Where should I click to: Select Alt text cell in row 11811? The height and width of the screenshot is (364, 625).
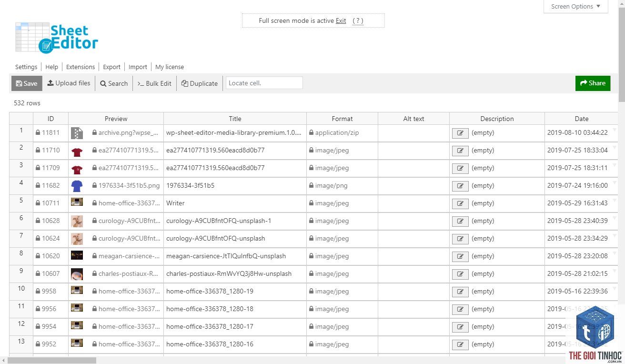click(413, 133)
